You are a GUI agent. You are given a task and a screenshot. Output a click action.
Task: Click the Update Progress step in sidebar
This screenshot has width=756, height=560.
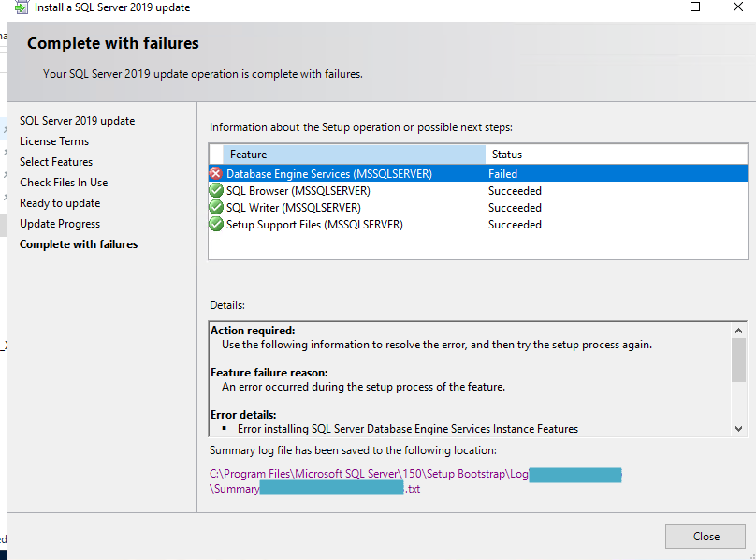click(x=60, y=224)
